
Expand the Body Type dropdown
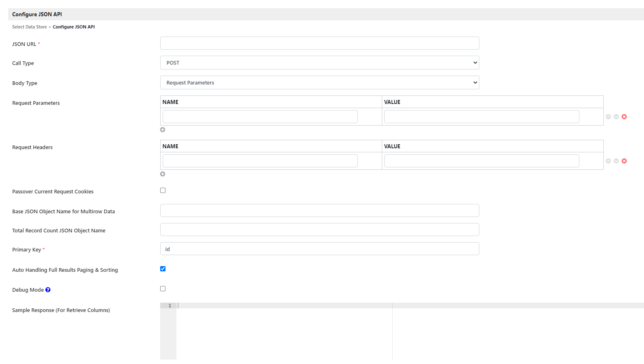pos(320,82)
